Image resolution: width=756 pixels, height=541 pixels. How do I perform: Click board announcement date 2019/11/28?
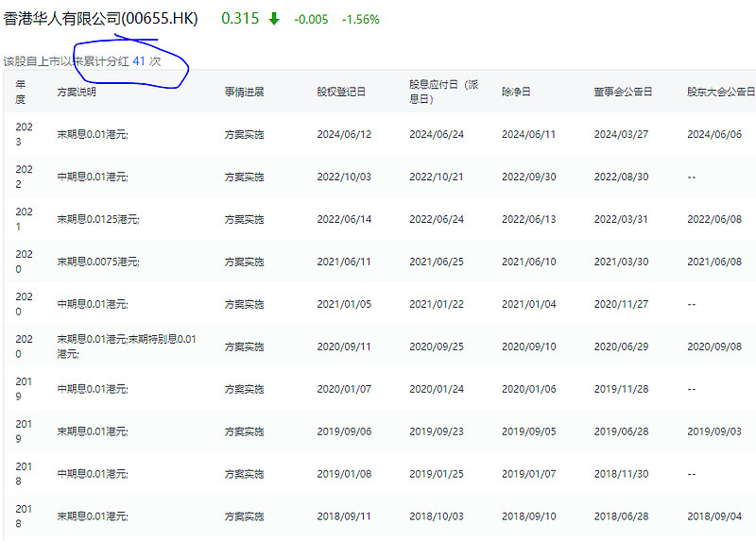621,389
